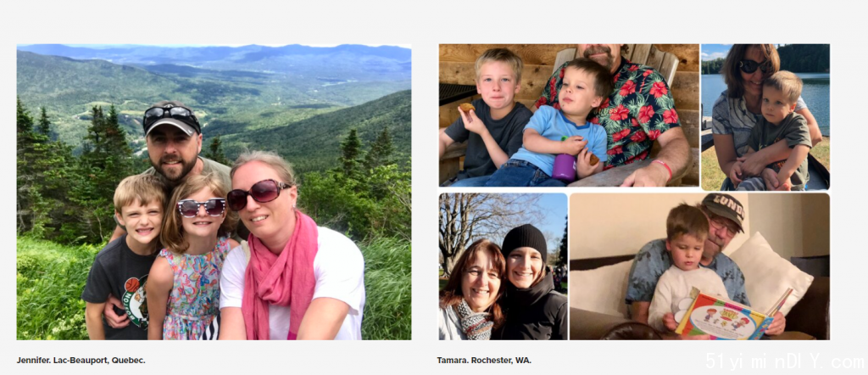Click the Tamara. Rochester, WA caption
868x375 pixels.
point(484,360)
